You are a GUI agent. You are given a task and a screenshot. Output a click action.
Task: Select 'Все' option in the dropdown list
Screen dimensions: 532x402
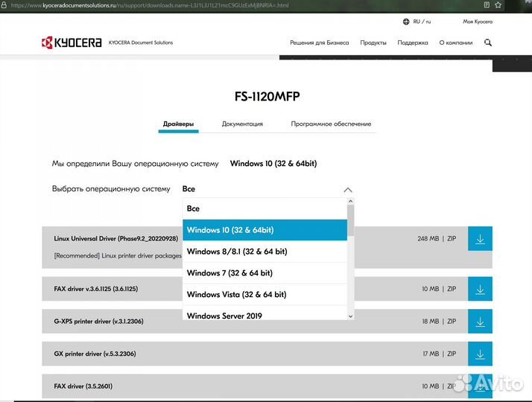pyautogui.click(x=265, y=208)
